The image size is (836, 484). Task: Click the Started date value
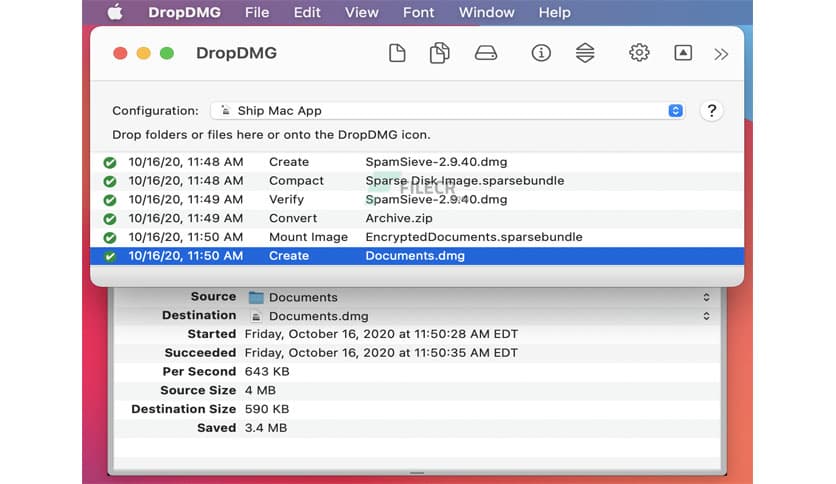tap(381, 334)
